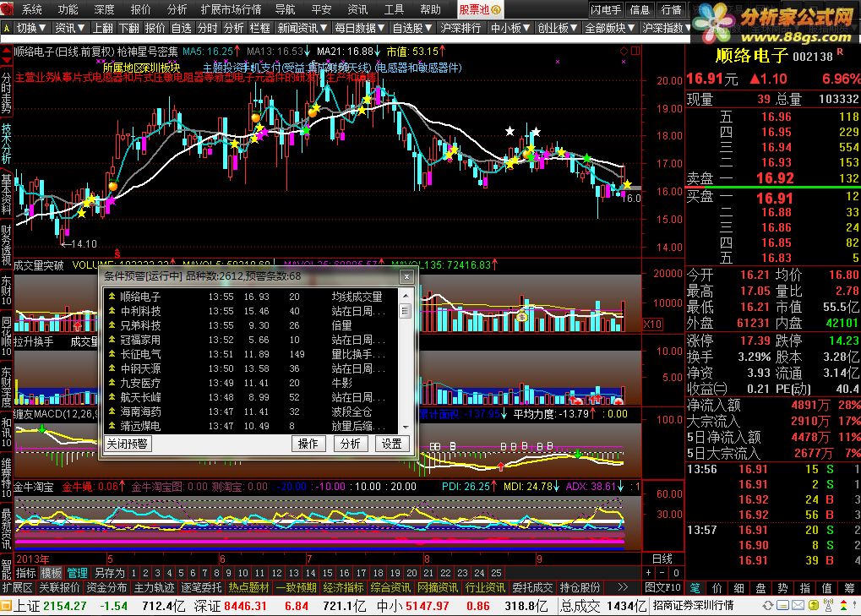Open the 沪深指数 dropdown

[x=666, y=27]
